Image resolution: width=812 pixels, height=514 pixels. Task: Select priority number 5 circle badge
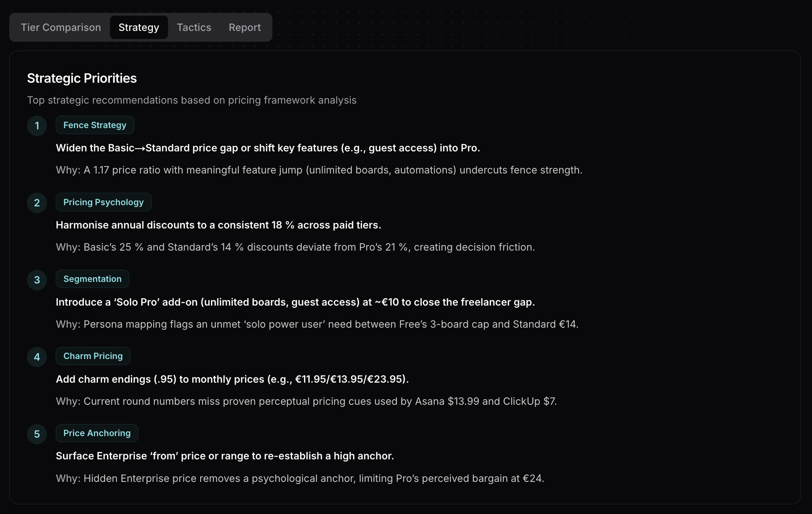point(37,434)
